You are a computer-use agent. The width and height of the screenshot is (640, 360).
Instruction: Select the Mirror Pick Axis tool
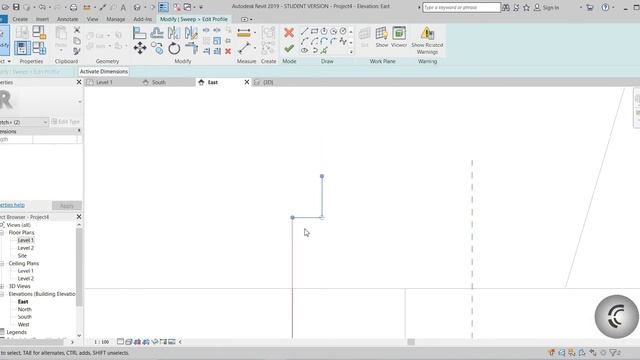[174, 33]
